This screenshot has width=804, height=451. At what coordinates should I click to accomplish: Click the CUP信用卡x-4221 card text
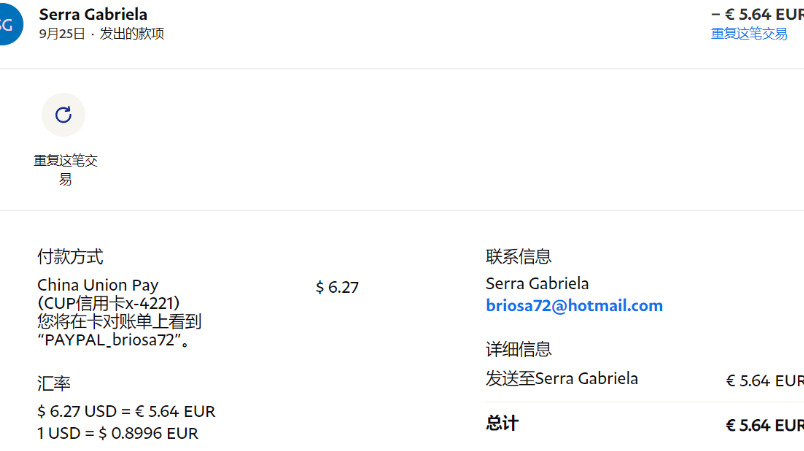pyautogui.click(x=109, y=303)
